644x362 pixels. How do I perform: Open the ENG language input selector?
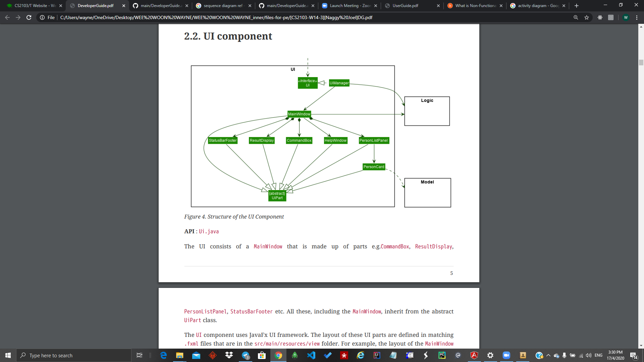point(598,355)
